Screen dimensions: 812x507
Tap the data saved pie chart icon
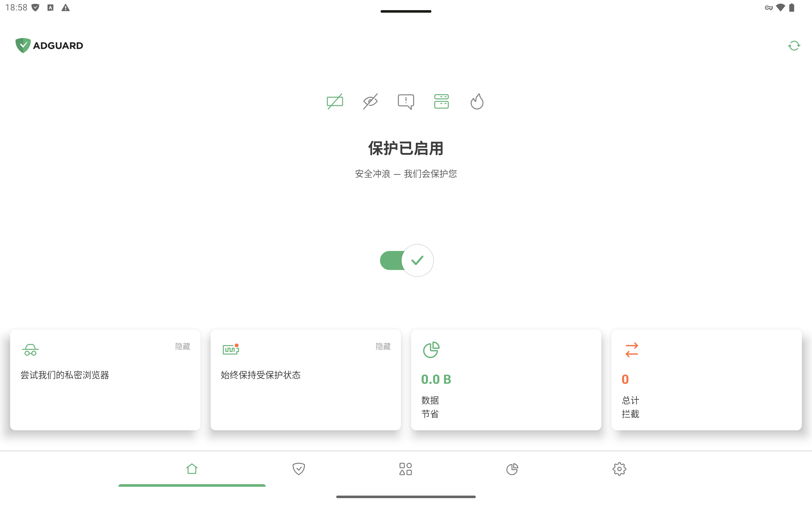pos(431,350)
